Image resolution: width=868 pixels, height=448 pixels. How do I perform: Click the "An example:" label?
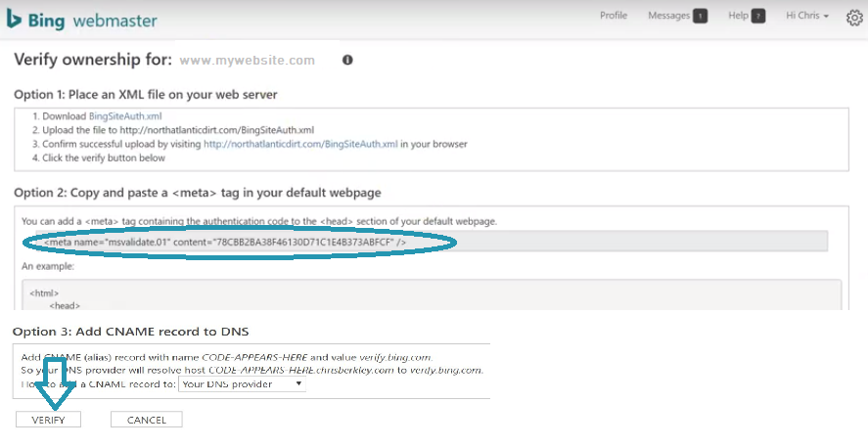(x=48, y=266)
